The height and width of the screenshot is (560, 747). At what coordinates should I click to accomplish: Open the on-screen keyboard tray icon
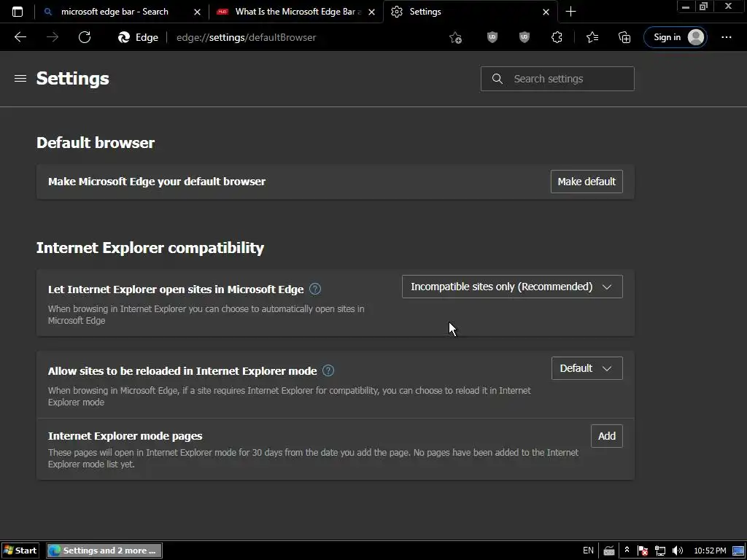(609, 551)
